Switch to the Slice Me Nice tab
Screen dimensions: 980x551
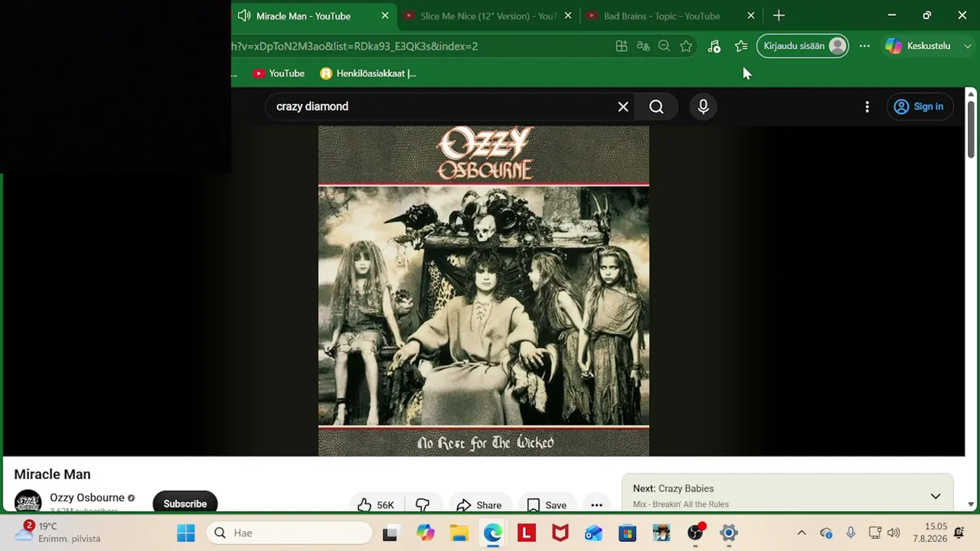488,16
